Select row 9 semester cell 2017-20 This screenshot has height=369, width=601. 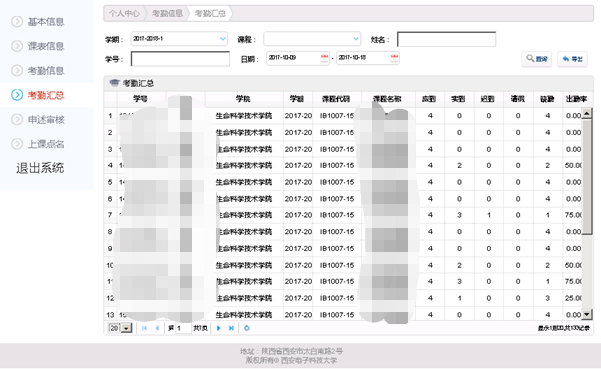[298, 248]
